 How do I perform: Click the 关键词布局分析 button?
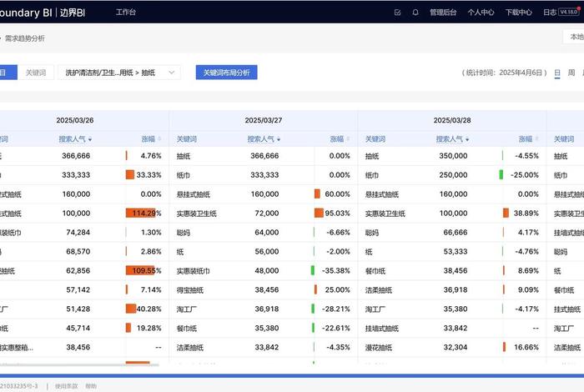pyautogui.click(x=226, y=73)
